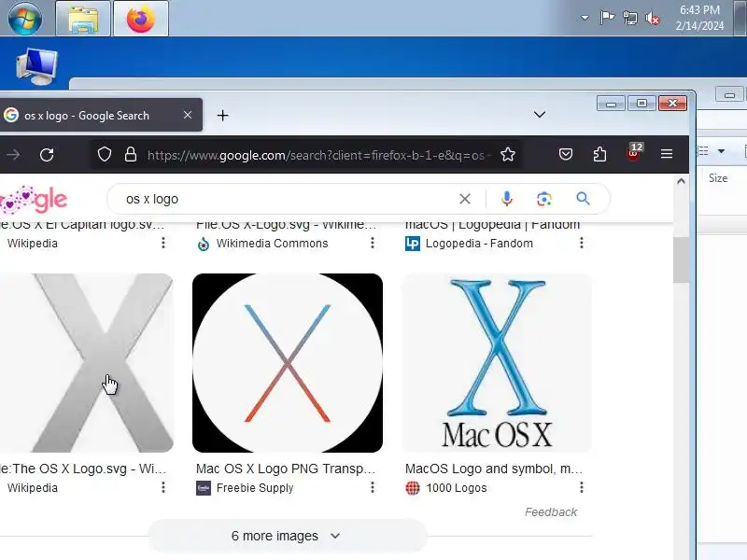Open network status tray icon

pos(629,18)
